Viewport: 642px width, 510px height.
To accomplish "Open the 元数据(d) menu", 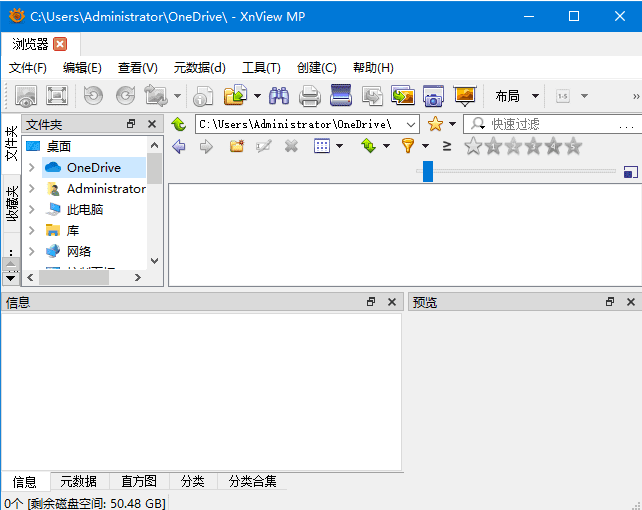I will [x=199, y=68].
